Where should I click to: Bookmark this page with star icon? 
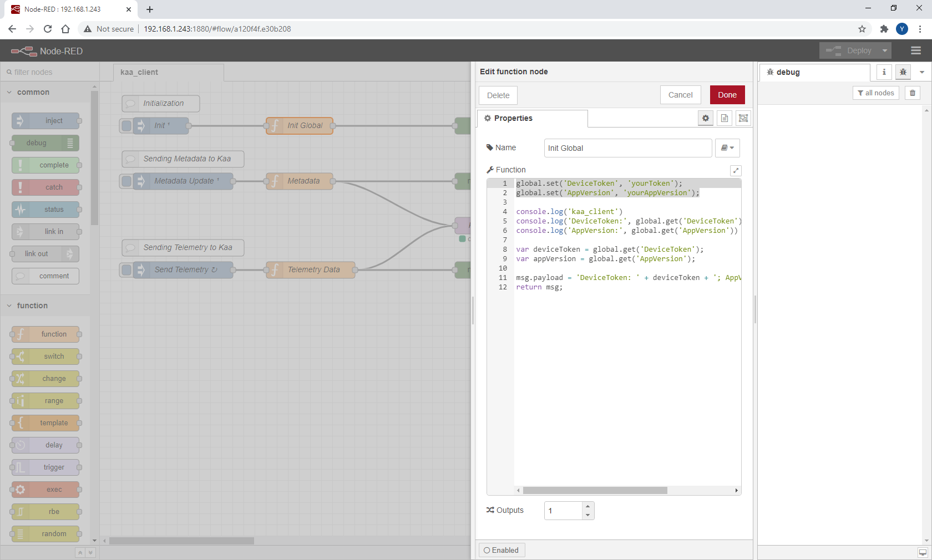point(862,29)
